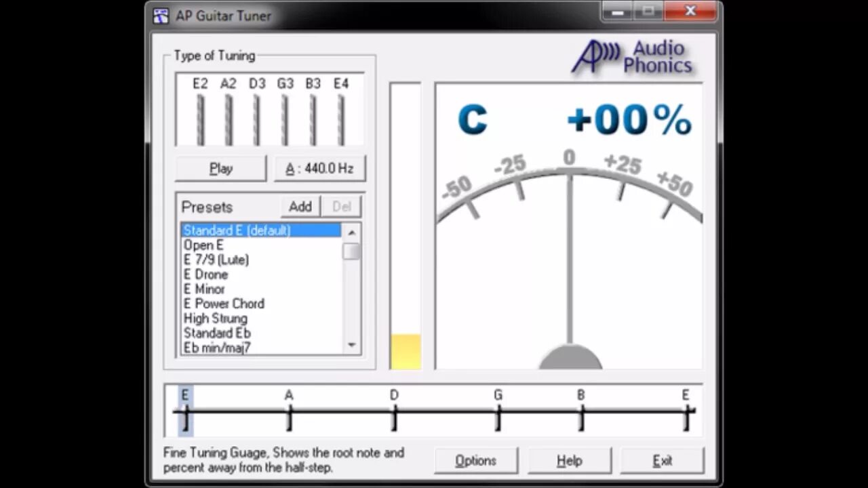Viewport: 868px width, 488px height.
Task: Pluck the E4 string in tuning panel
Action: click(341, 119)
